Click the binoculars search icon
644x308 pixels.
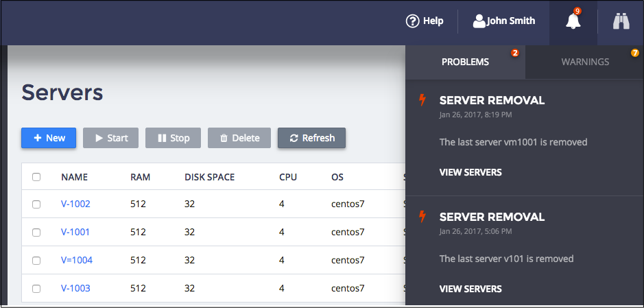click(x=621, y=22)
